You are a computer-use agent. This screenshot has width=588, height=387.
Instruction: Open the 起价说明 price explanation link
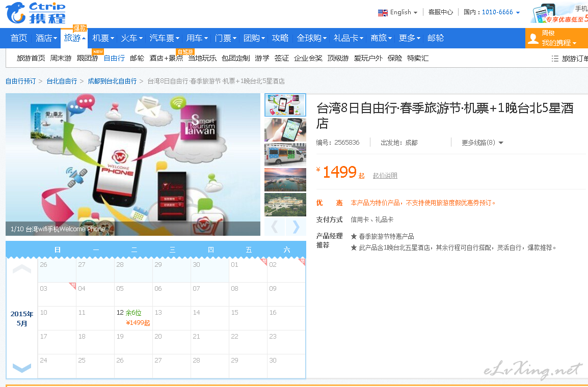(385, 176)
